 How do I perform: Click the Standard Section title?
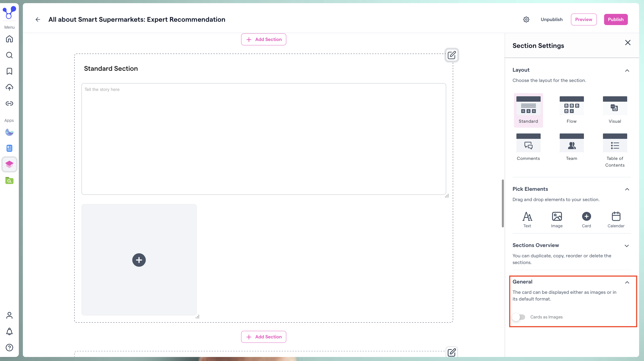[111, 69]
